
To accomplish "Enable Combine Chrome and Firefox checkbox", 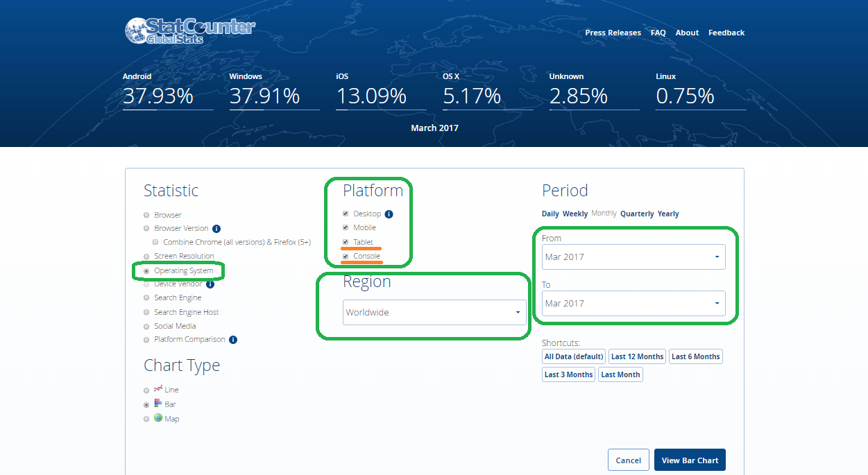I will click(x=155, y=243).
